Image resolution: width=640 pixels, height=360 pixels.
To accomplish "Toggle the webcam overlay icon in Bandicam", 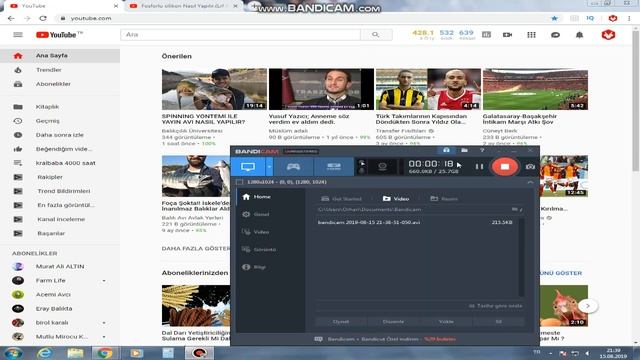I will click(382, 167).
